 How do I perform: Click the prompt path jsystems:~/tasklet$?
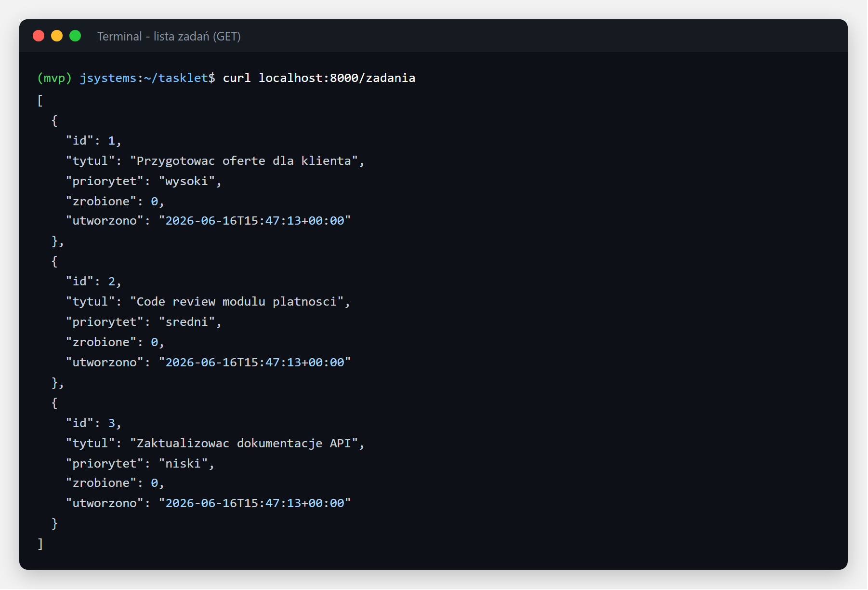pos(147,78)
